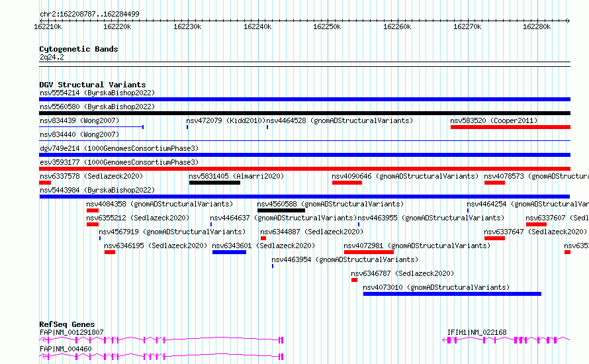The height and width of the screenshot is (364, 589).
Task: Open variant nsv4463954 gnomAD label
Action: (x=345, y=259)
